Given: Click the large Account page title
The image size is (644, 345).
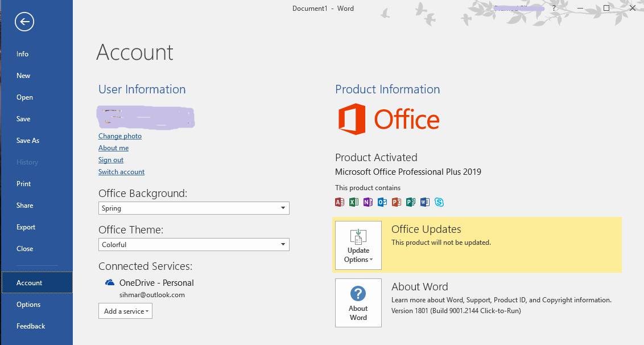Looking at the screenshot, I should point(135,52).
